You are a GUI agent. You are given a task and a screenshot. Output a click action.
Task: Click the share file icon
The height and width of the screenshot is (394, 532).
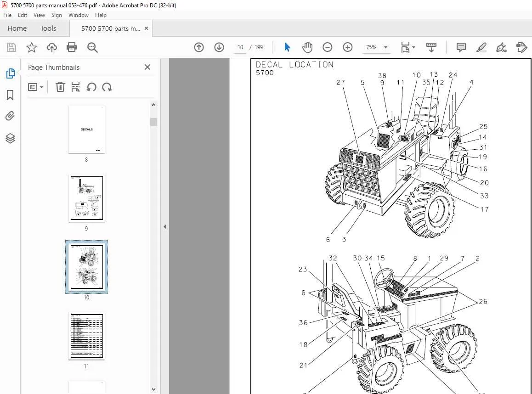tap(521, 47)
